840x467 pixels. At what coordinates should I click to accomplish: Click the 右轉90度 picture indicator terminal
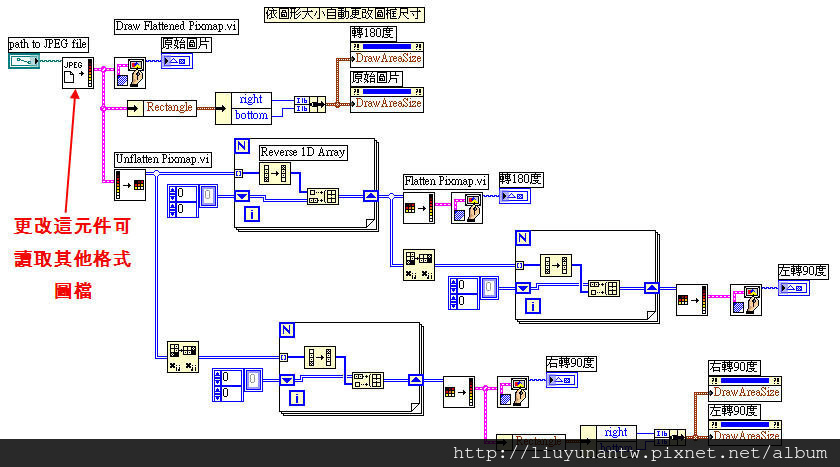(x=561, y=380)
